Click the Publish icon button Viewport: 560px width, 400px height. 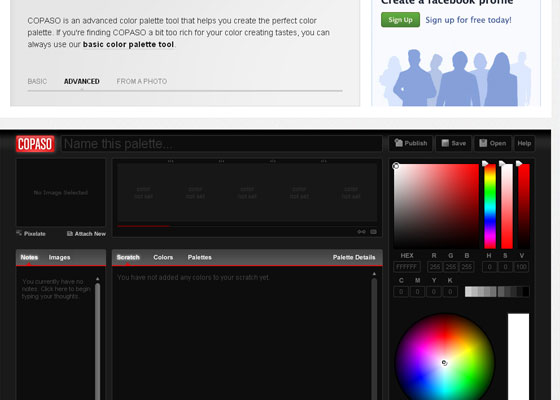click(x=399, y=143)
